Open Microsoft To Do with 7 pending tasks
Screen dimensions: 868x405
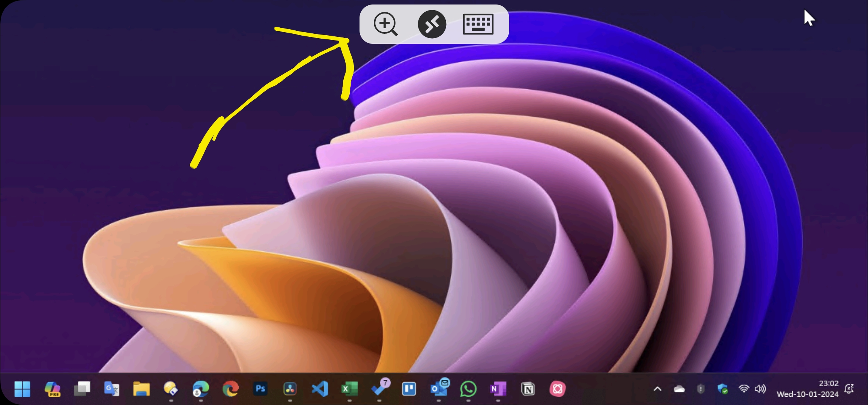379,389
